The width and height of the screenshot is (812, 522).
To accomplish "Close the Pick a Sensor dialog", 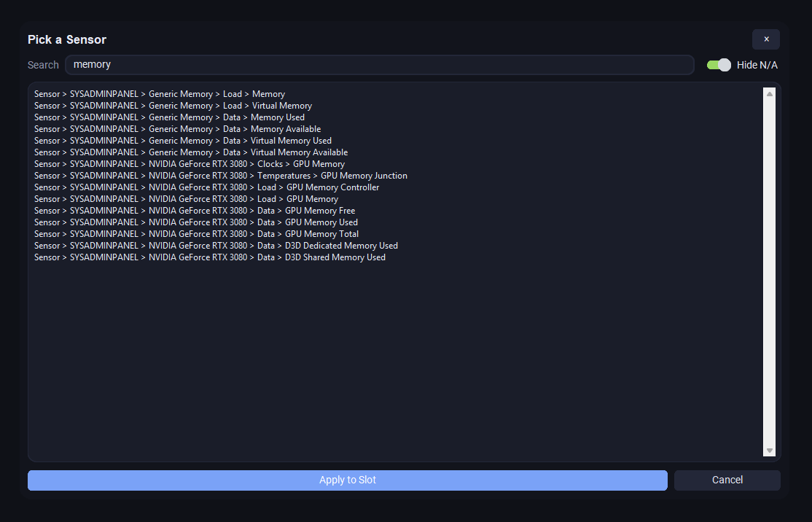I will coord(765,39).
